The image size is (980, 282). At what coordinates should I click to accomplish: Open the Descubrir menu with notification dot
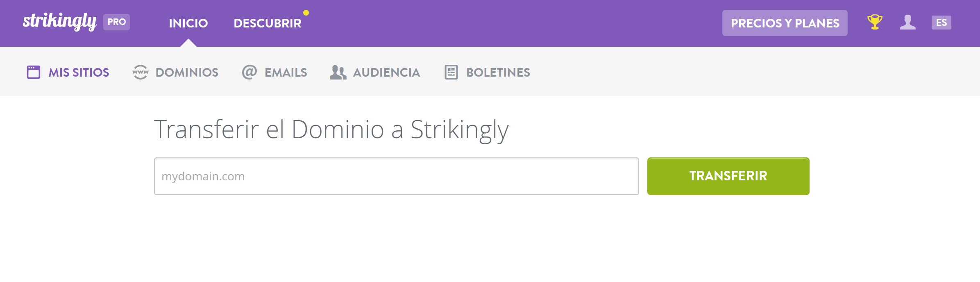[x=268, y=23]
